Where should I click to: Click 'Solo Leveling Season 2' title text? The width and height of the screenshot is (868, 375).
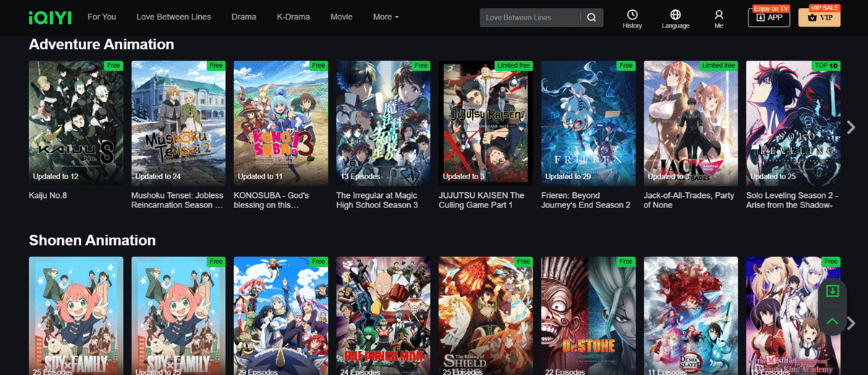click(x=791, y=200)
